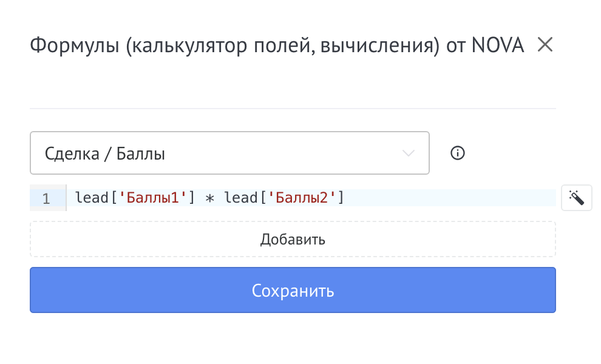Close the NOVA formulas dialog
This screenshot has height=364, width=601.
tap(545, 45)
